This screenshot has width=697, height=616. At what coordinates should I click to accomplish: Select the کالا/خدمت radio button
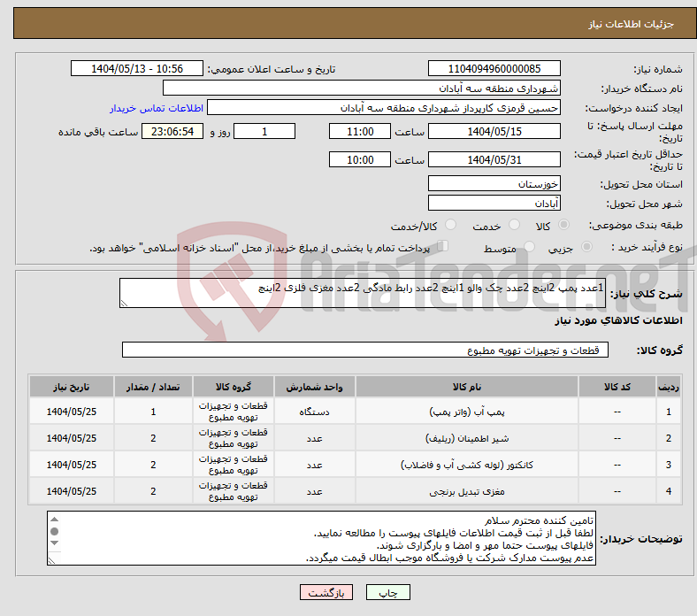click(x=450, y=225)
